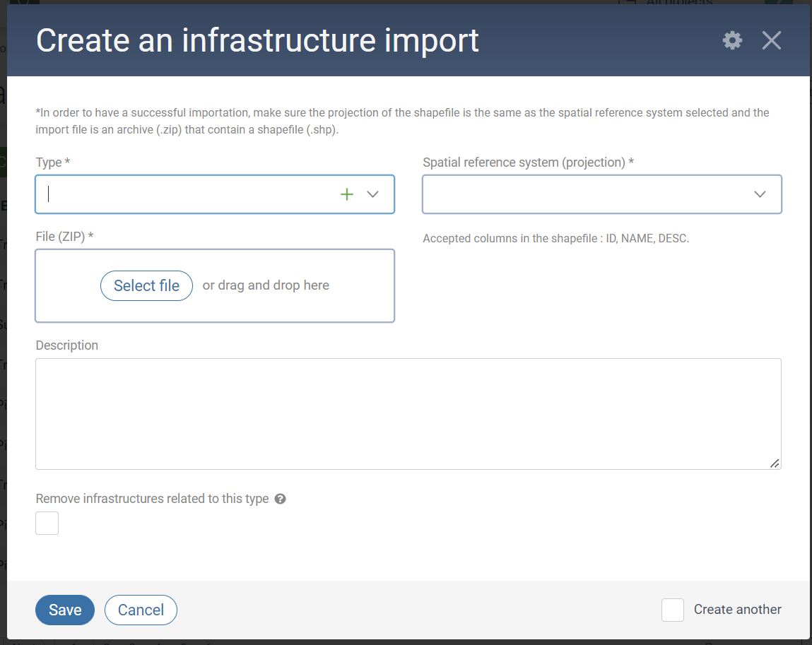The width and height of the screenshot is (812, 645).
Task: Close the infrastructure import dialog
Action: [x=771, y=40]
